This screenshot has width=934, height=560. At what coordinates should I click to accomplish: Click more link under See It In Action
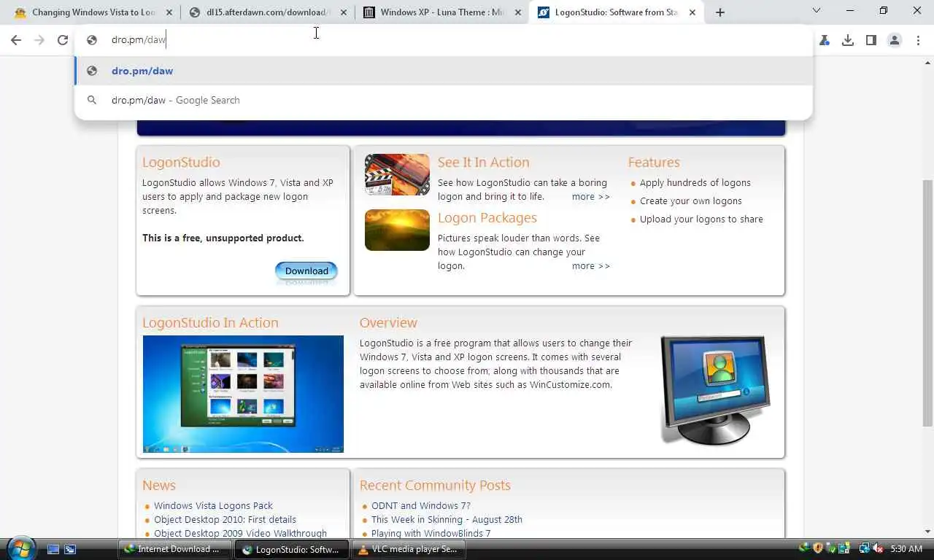pos(591,197)
